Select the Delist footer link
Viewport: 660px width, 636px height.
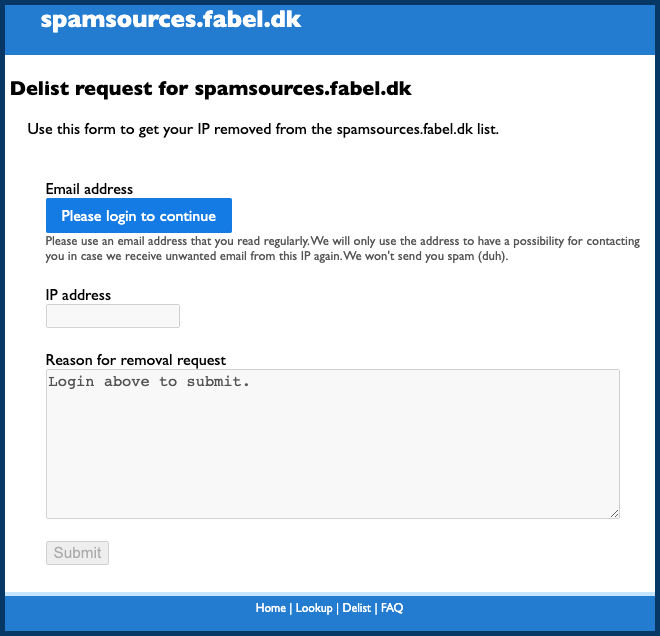point(356,608)
